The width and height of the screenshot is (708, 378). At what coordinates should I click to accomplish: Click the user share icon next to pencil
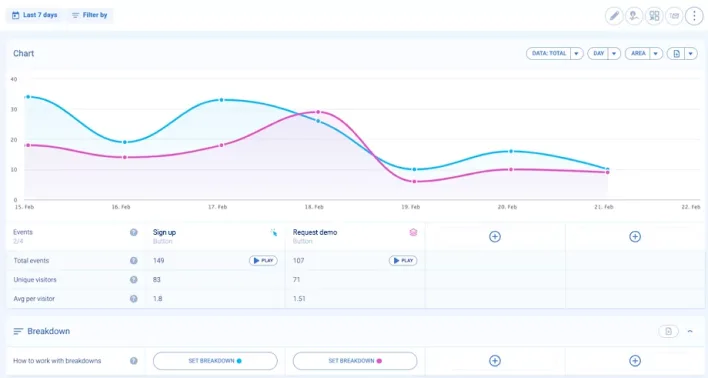coord(634,16)
